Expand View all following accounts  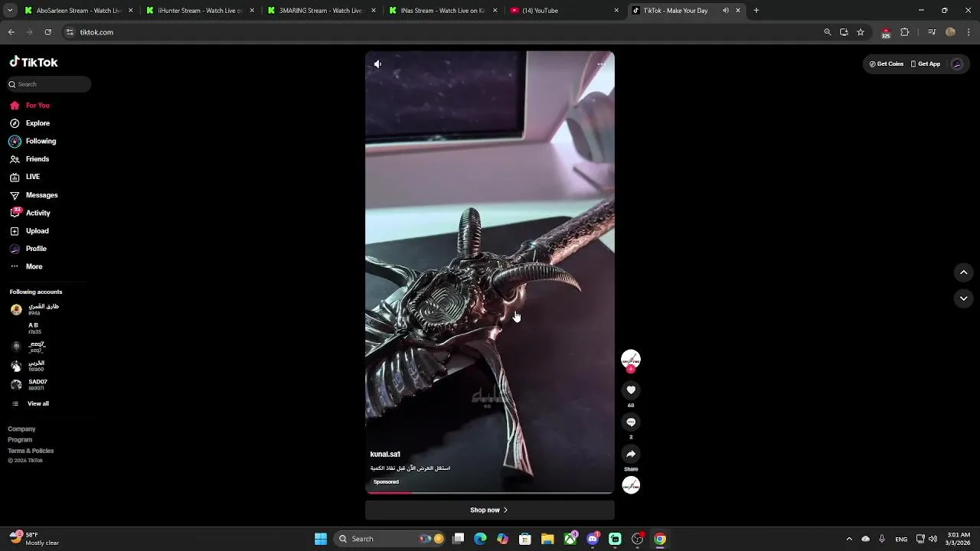point(31,404)
